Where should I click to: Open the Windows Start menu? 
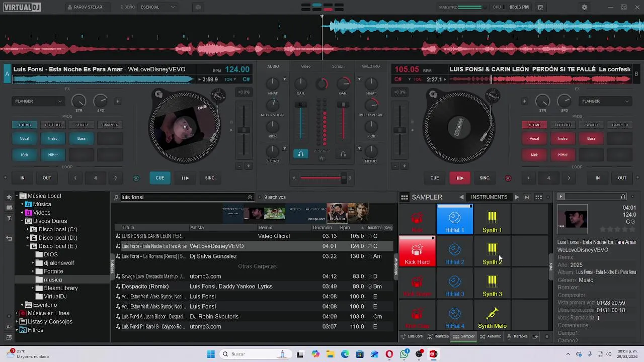pos(211,354)
